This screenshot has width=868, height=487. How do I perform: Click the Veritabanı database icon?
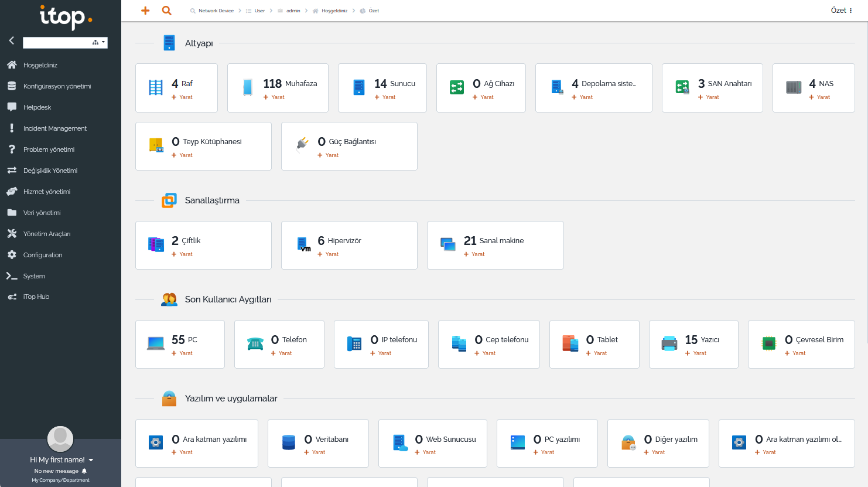point(289,442)
